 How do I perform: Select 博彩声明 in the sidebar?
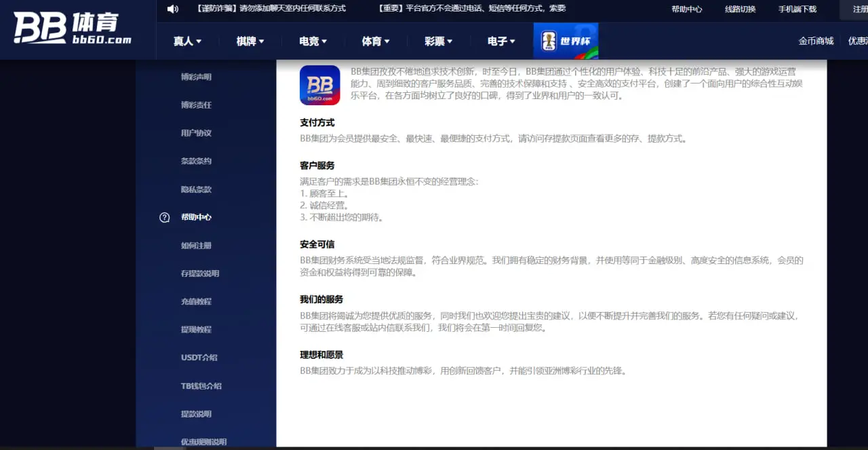point(196,77)
